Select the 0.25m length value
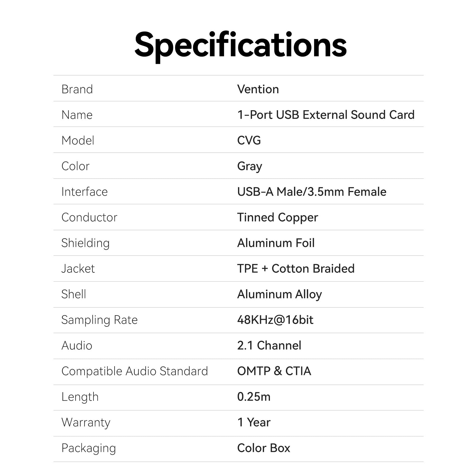The height and width of the screenshot is (476, 476). pos(254,397)
